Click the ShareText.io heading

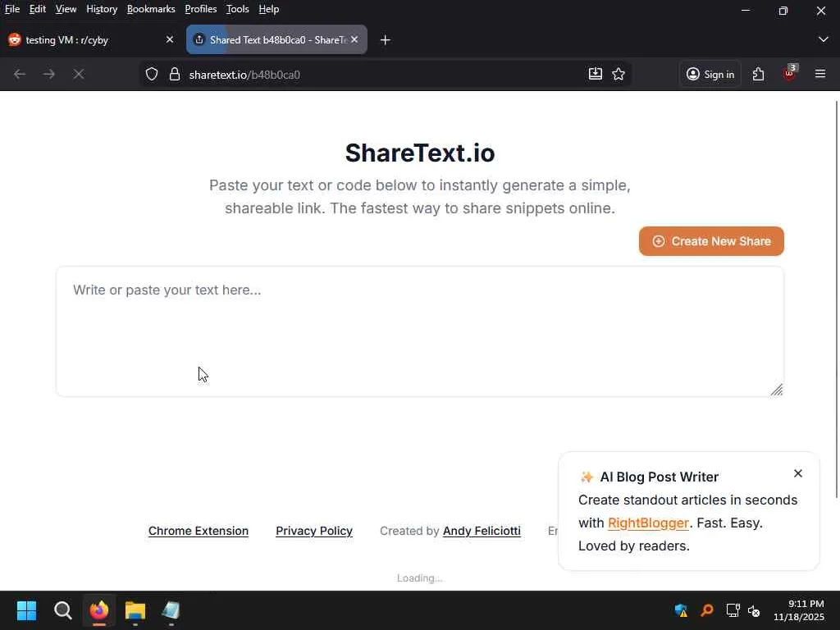420,153
